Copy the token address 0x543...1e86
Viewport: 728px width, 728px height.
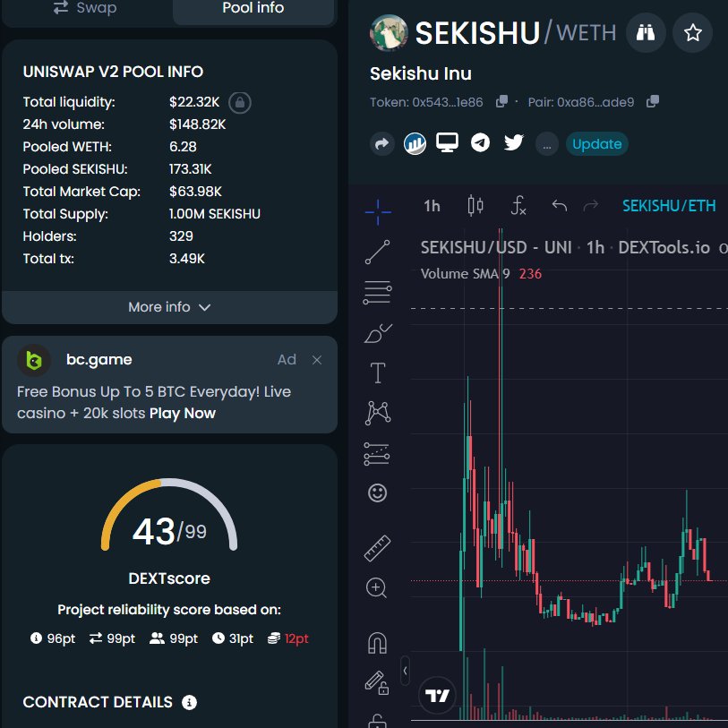coord(501,102)
